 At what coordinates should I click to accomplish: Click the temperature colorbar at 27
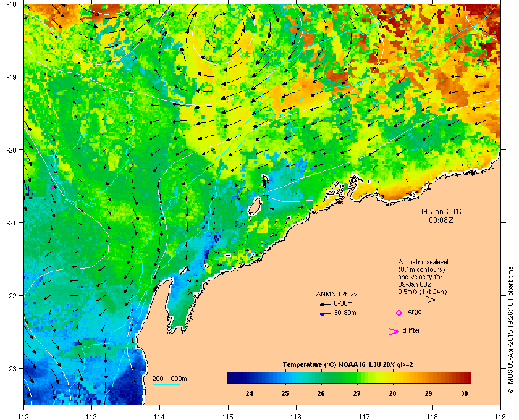357,377
